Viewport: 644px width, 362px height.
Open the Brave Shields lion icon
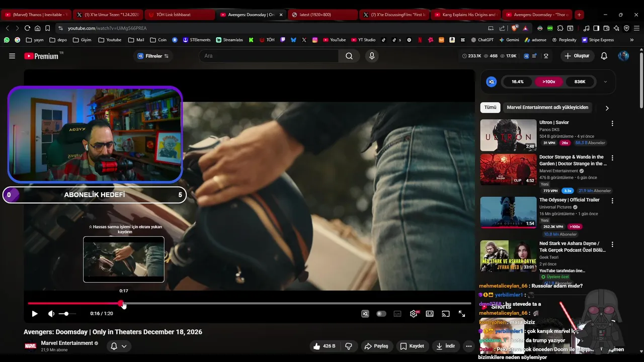click(515, 28)
